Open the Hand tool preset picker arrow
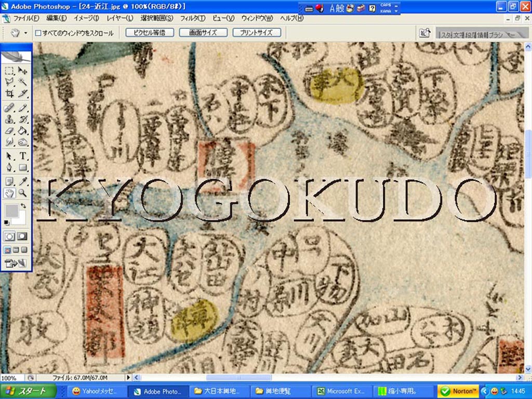This screenshot has width=532, height=399. click(x=25, y=33)
